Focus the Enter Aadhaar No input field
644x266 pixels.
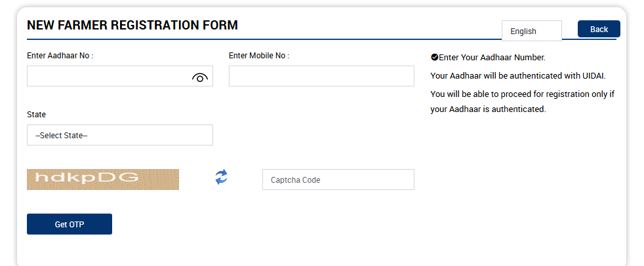(x=108, y=76)
